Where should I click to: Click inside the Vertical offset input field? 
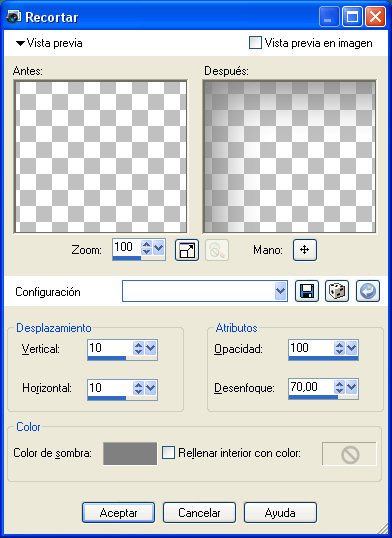click(110, 348)
